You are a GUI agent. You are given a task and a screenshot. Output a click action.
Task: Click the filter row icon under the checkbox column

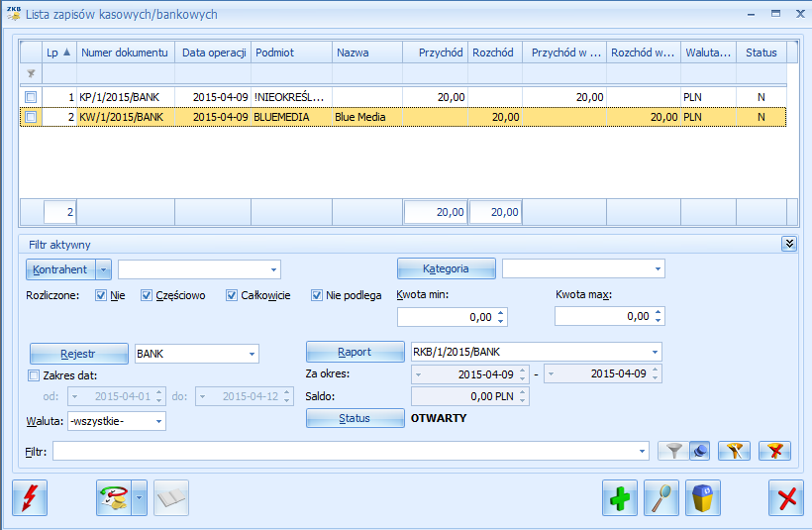tap(31, 73)
